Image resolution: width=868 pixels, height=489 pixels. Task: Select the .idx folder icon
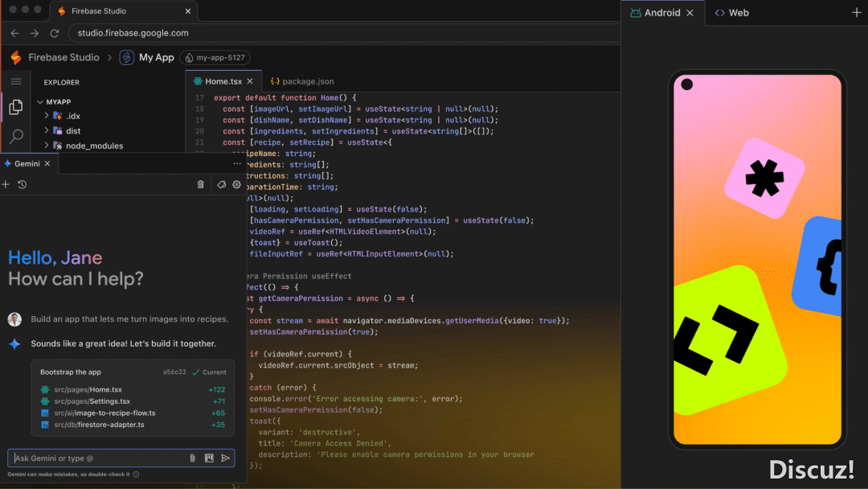click(x=58, y=116)
